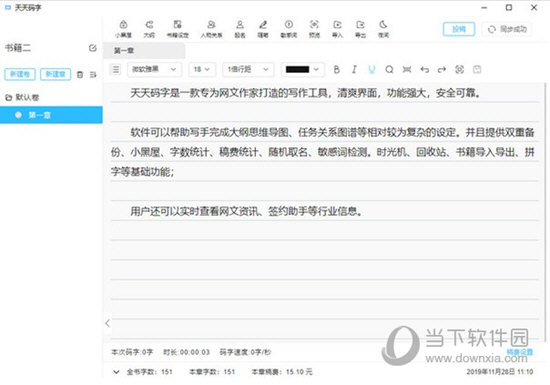Image resolution: width=550 pixels, height=385 pixels.
Task: Click 时长 00:00:03 timer text
Action: tap(187, 352)
